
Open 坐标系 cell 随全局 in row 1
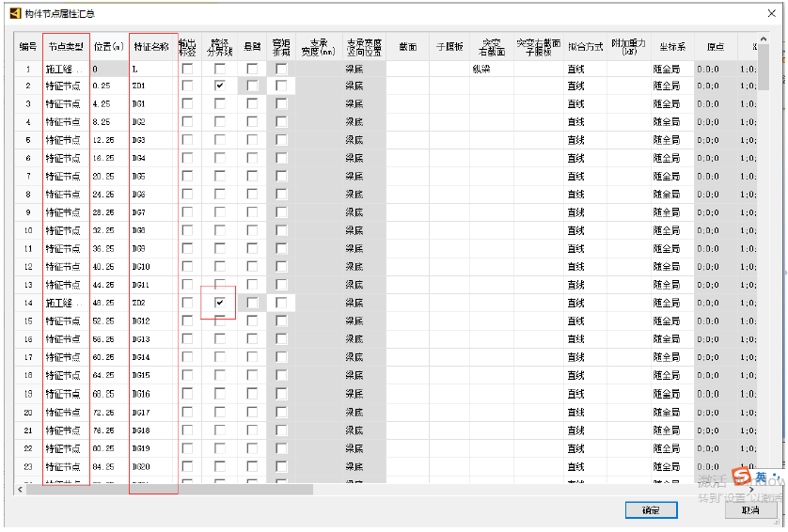tap(672, 69)
